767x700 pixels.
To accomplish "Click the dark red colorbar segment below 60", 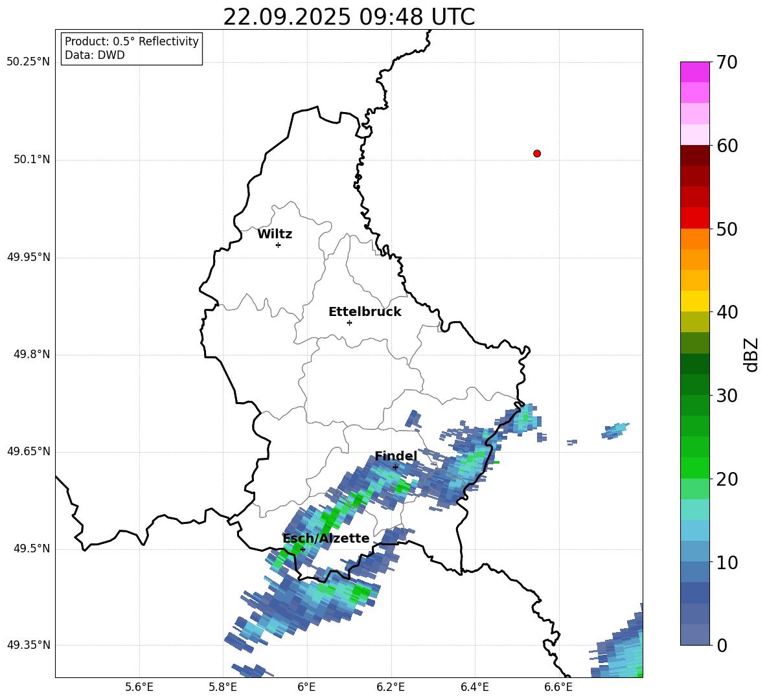I will click(x=694, y=155).
